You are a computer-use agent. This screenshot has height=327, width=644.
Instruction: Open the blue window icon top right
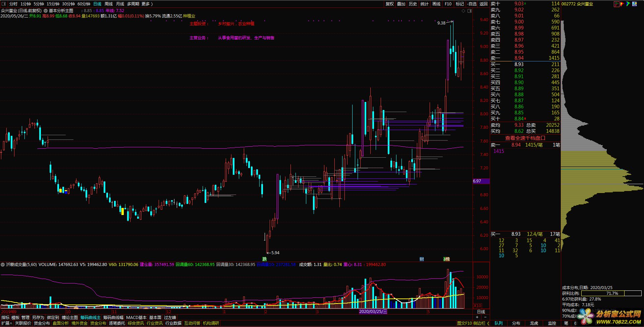634,4
